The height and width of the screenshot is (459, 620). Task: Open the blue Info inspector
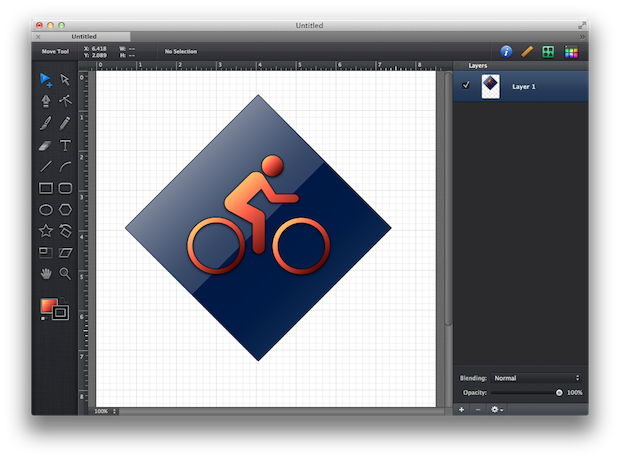tap(506, 51)
